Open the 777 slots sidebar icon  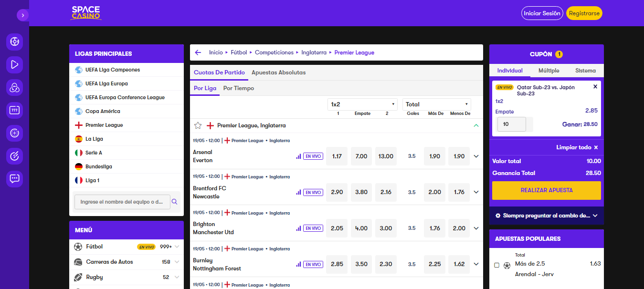click(14, 110)
